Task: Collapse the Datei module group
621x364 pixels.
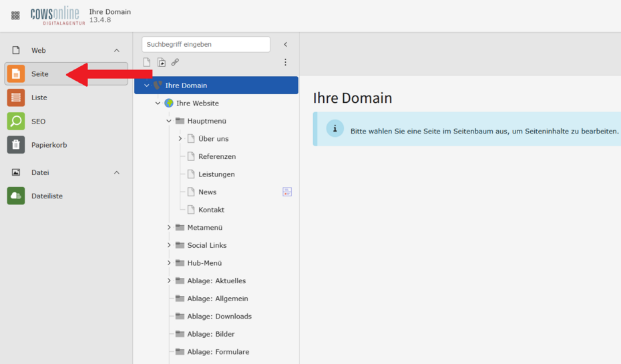Action: click(x=117, y=172)
